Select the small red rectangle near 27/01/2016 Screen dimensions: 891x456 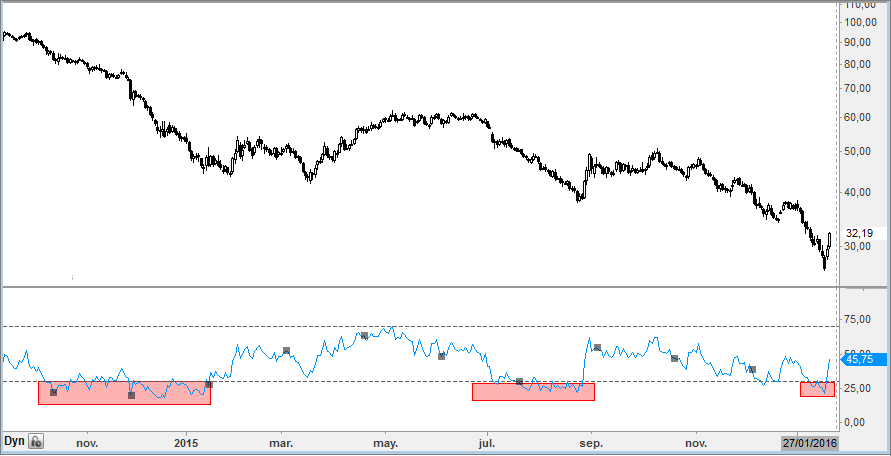tap(817, 389)
